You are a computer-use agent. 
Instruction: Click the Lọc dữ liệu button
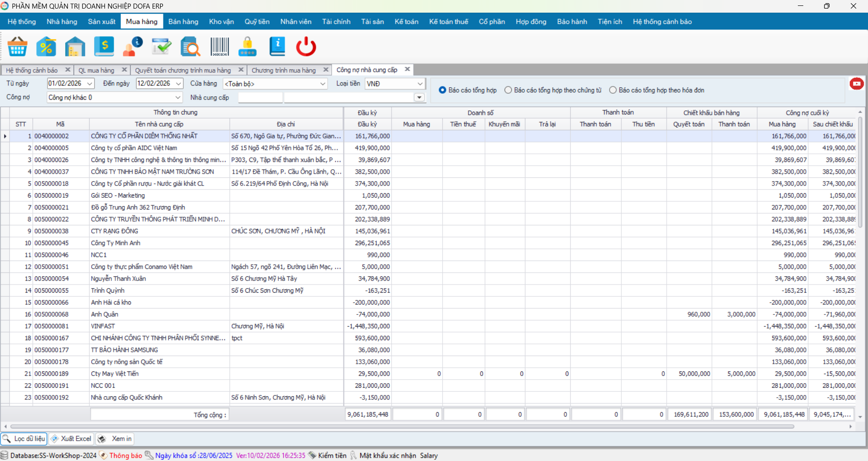24,438
